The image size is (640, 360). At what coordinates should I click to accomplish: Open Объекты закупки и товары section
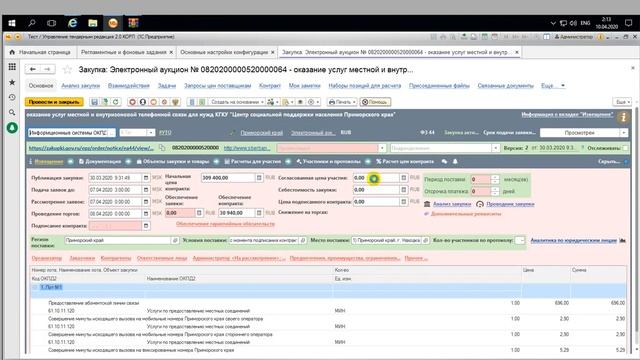(x=173, y=162)
